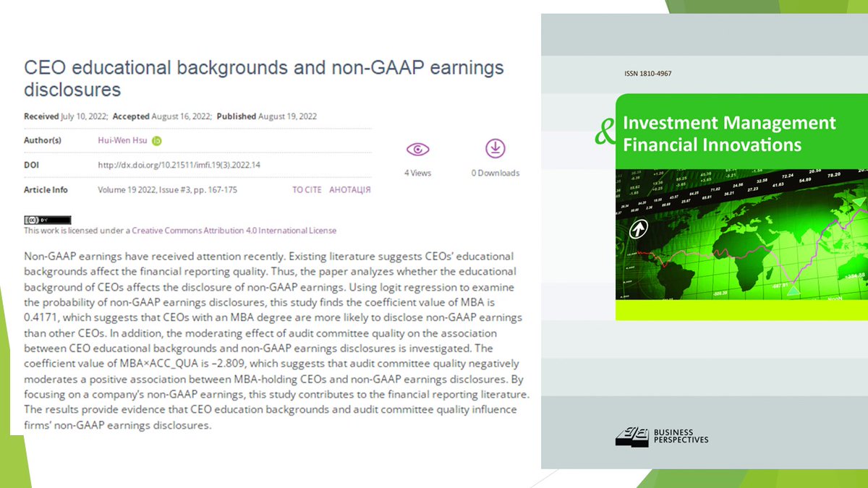Click the Creative Commons license badge
Viewport: 868px width, 488px height.
(x=48, y=220)
